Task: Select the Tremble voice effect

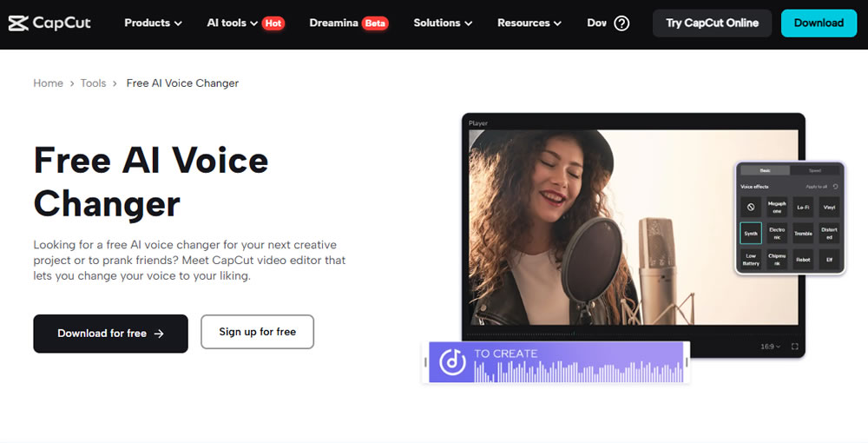Action: (803, 233)
